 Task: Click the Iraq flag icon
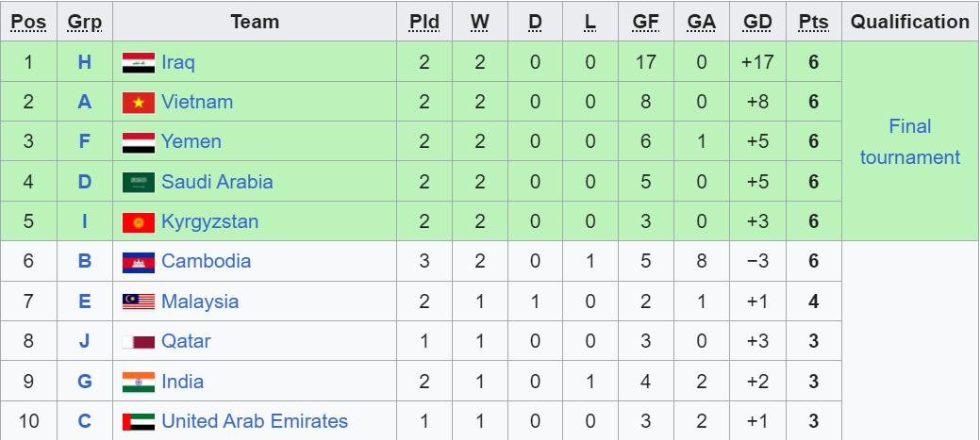tap(139, 63)
